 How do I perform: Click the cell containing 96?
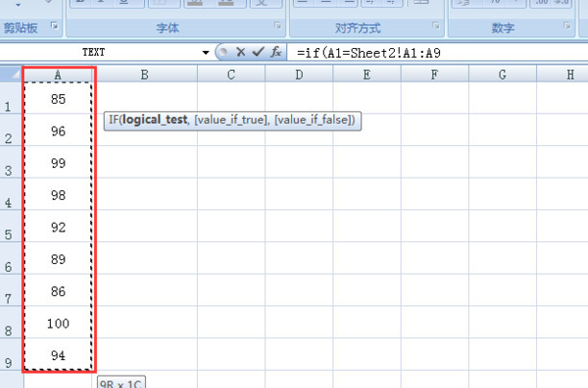pos(58,130)
